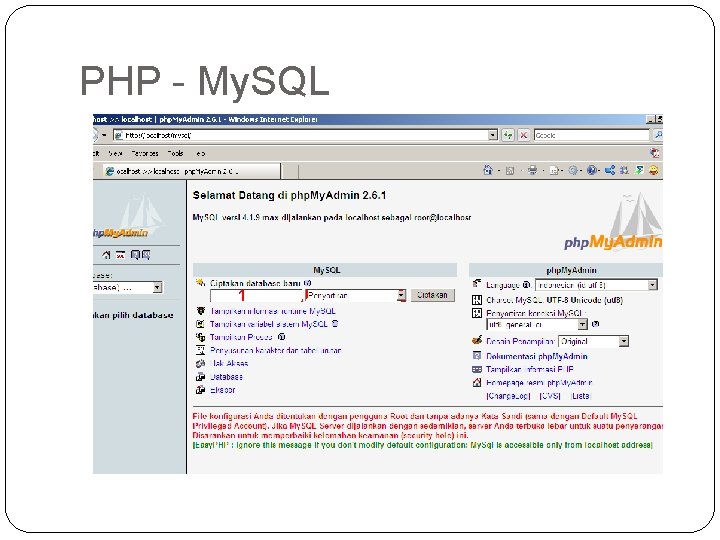Click the Ciptakan create button
This screenshot has width=720, height=540.
[433, 295]
